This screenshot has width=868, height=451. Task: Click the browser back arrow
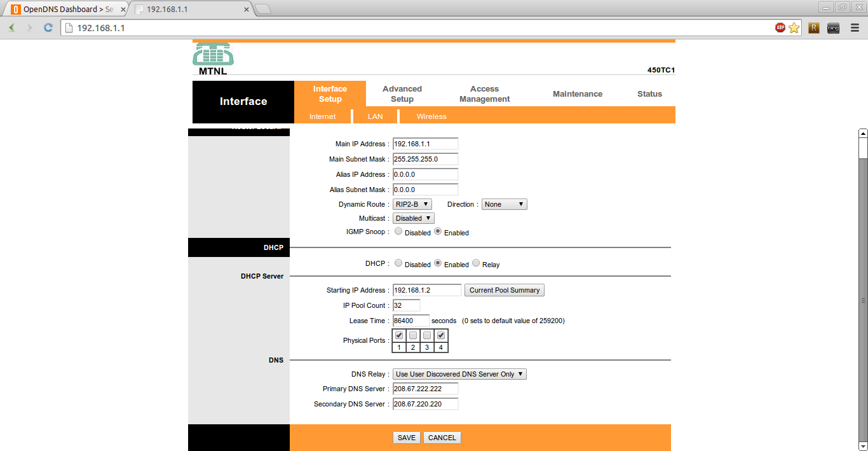point(11,28)
